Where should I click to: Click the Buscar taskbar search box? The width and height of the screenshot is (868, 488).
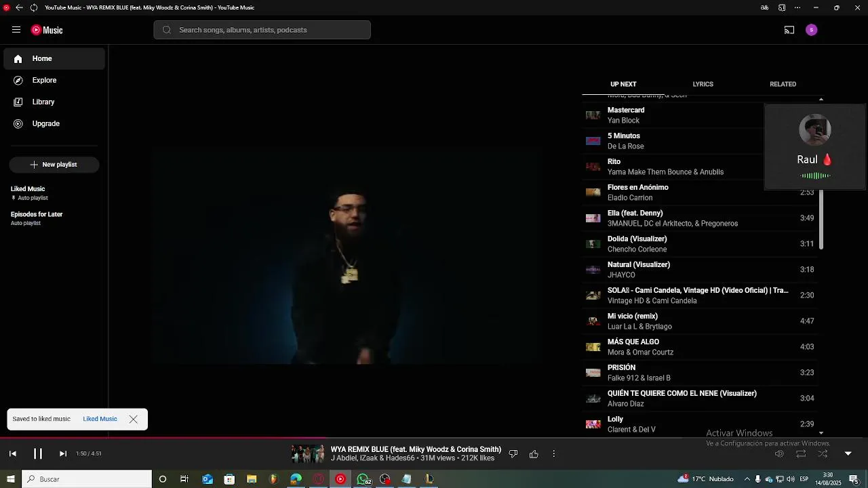pos(87,479)
